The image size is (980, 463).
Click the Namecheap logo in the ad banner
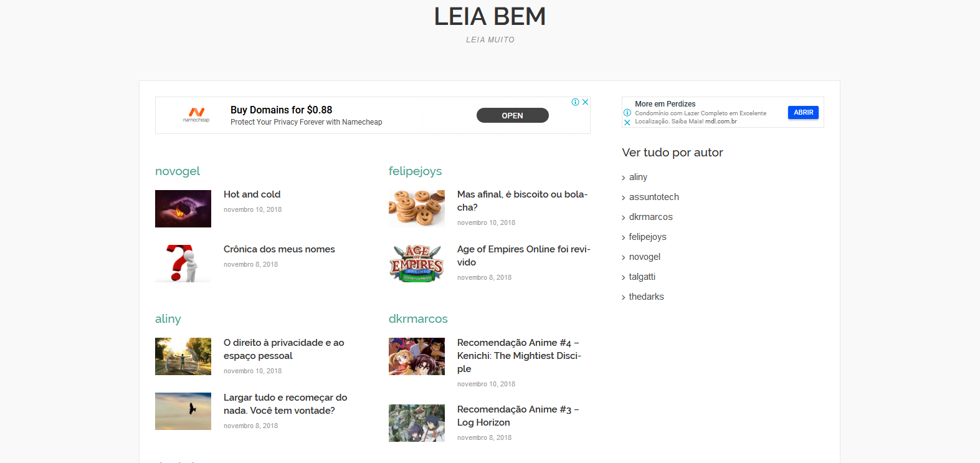click(x=197, y=115)
